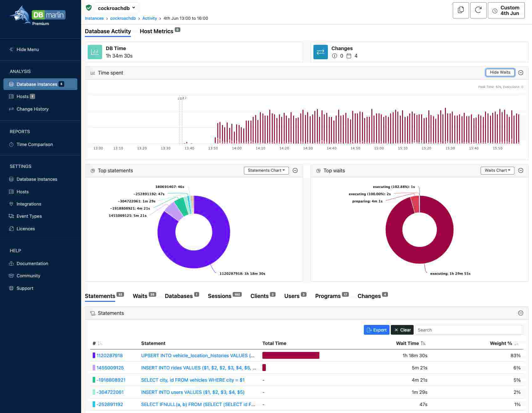
Task: Click the Time Comparison clock icon
Action: click(11, 144)
